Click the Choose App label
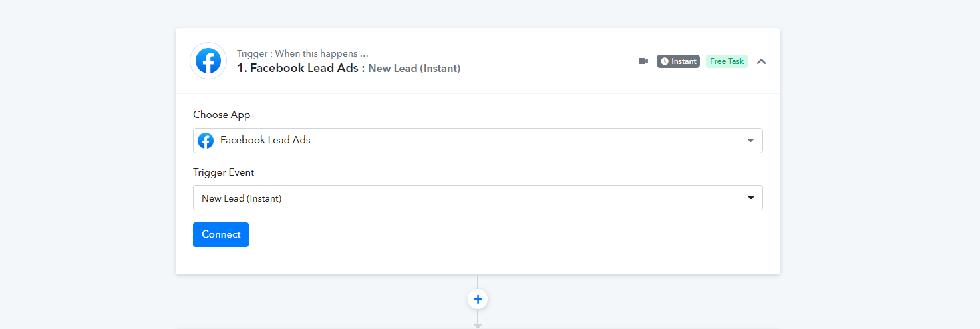Viewport: 980px width, 329px height. click(x=222, y=115)
